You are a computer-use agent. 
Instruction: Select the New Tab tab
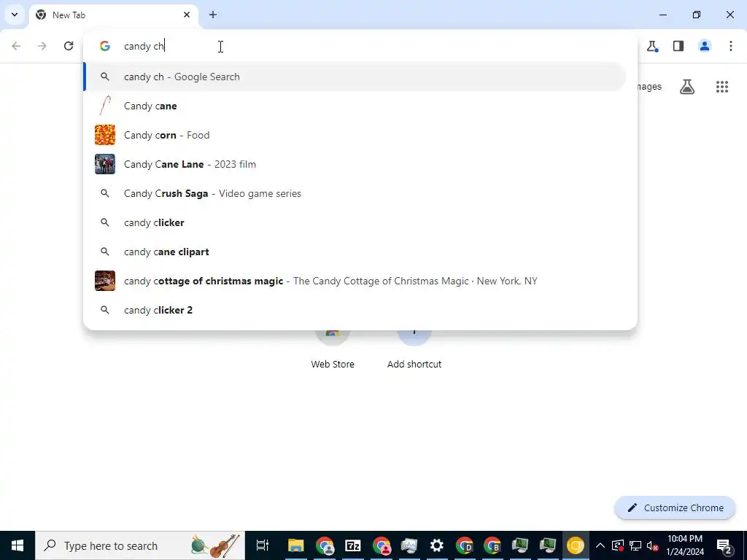pyautogui.click(x=113, y=15)
